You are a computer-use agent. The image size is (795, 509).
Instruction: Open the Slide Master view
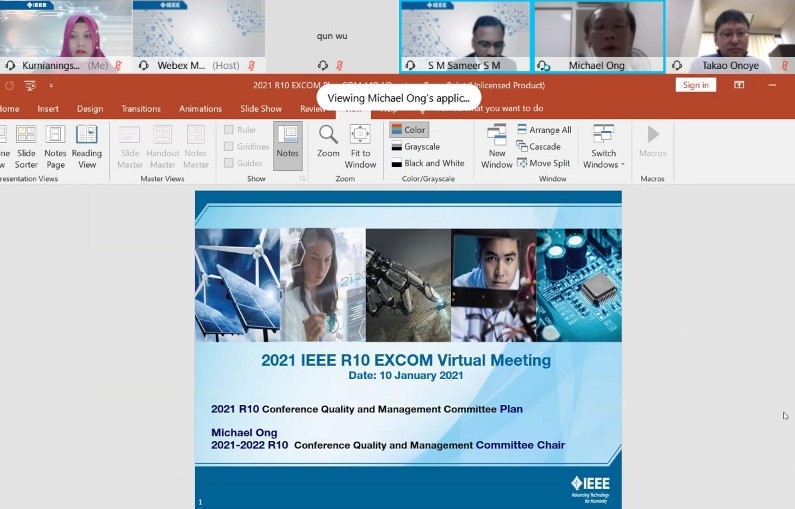(x=130, y=147)
